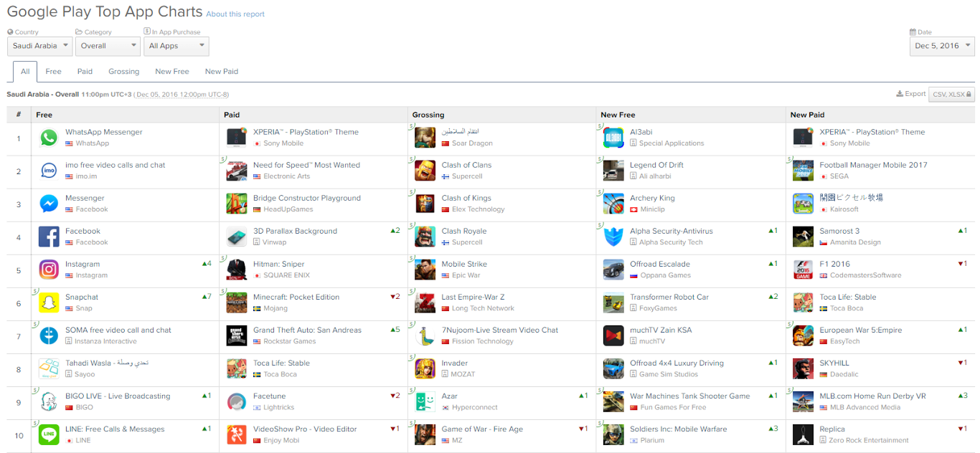
Task: Click the CSV, XLSX export button
Action: point(951,95)
